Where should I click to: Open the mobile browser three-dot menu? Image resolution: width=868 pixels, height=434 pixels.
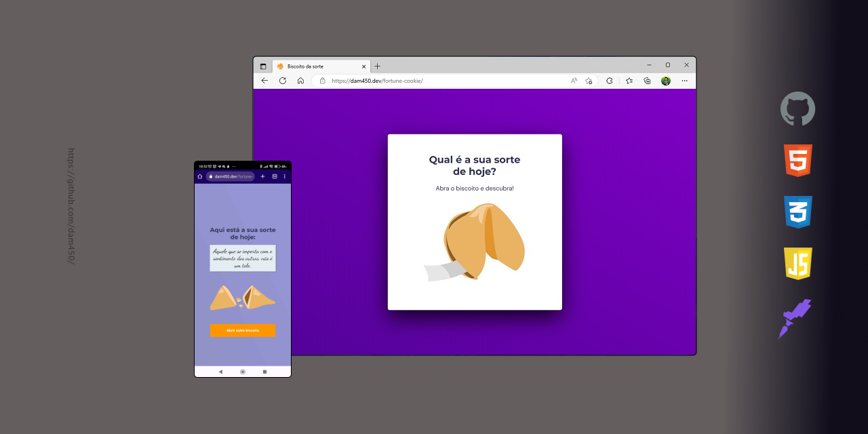click(284, 176)
